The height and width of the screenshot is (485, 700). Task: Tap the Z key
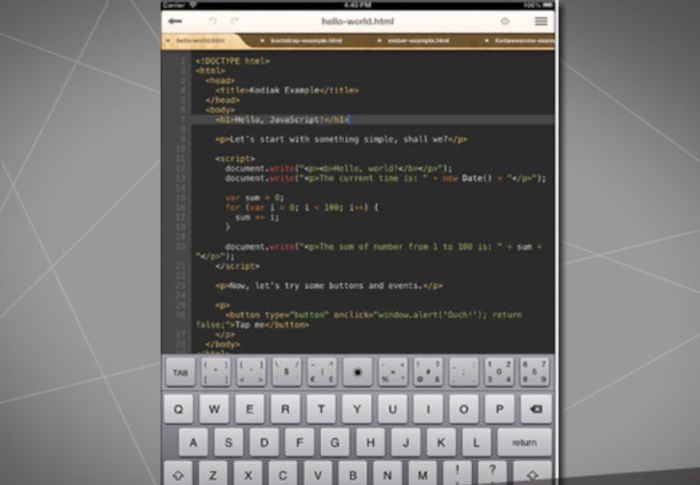tap(213, 473)
